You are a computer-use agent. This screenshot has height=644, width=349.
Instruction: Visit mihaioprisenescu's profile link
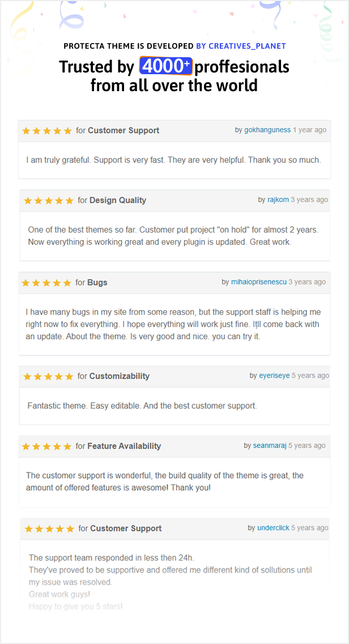click(258, 282)
